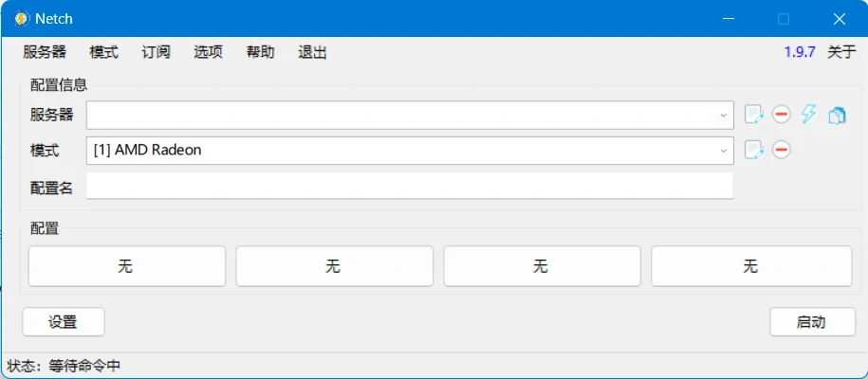This screenshot has width=868, height=379.
Task: Click the edit icon next to 模式 dropdown
Action: pyautogui.click(x=754, y=150)
